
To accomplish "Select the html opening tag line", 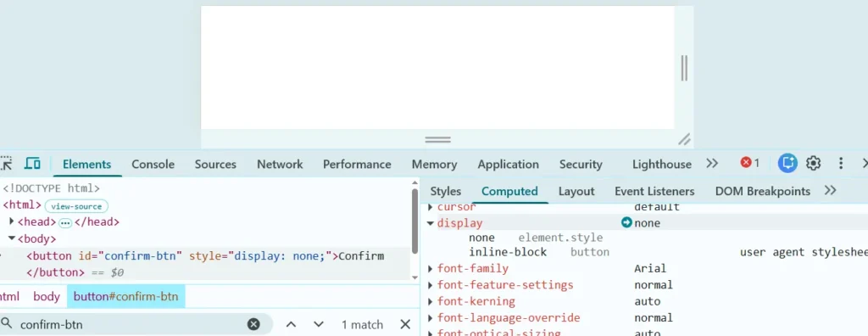I will point(22,205).
